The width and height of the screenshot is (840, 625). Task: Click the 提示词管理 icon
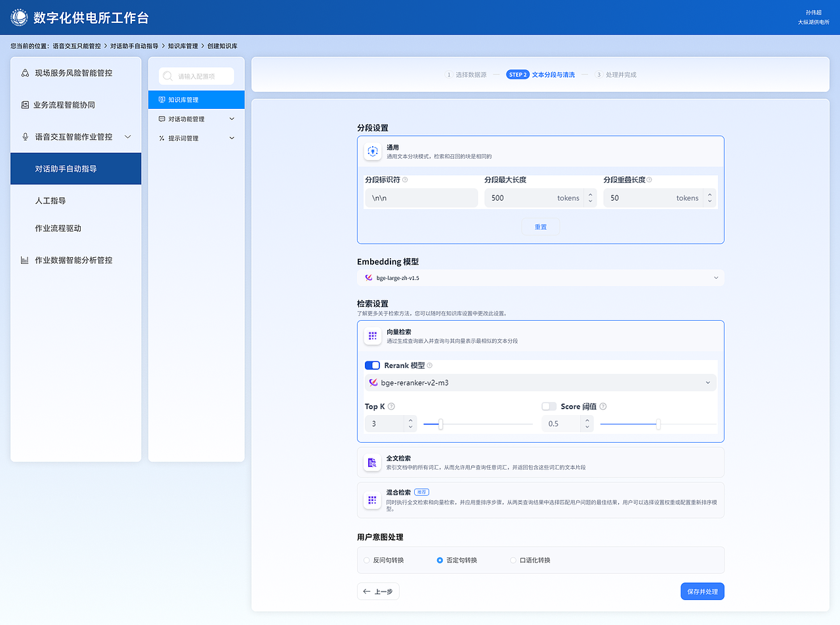point(162,138)
